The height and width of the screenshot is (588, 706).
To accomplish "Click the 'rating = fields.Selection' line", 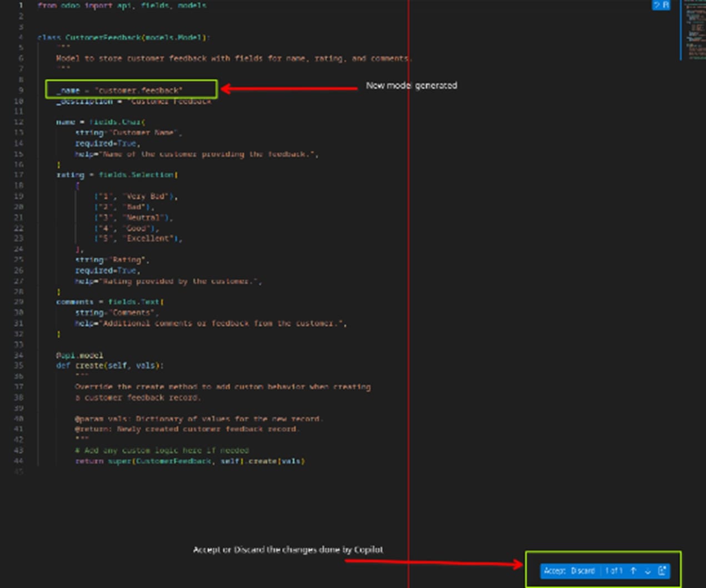I will tap(117, 175).
